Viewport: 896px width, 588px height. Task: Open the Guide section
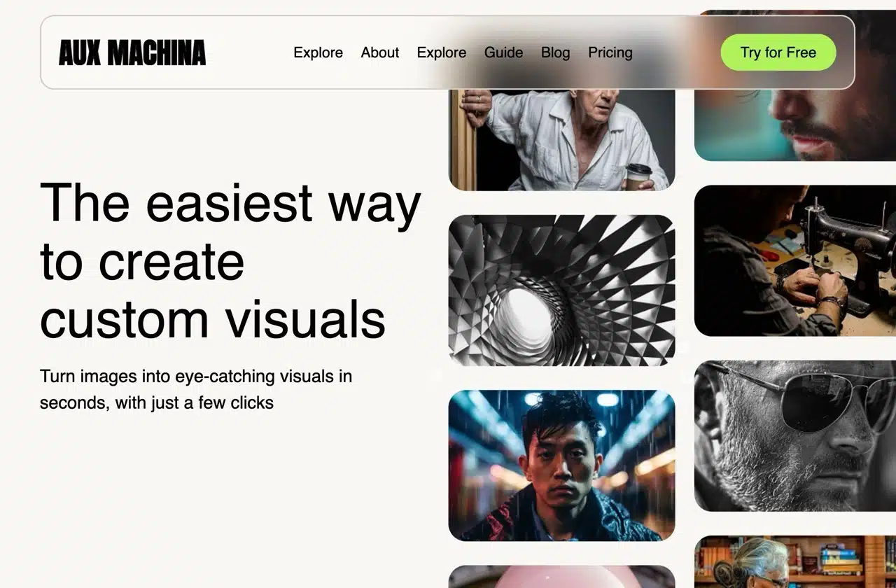[x=504, y=52]
